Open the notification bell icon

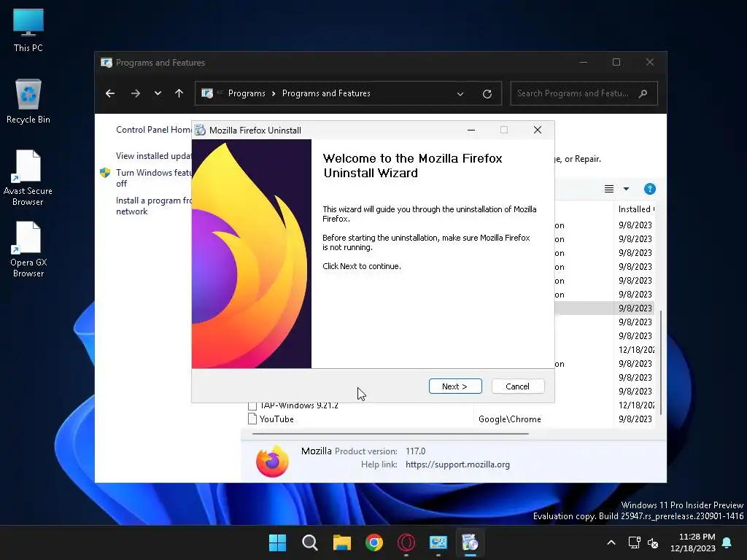click(x=727, y=542)
